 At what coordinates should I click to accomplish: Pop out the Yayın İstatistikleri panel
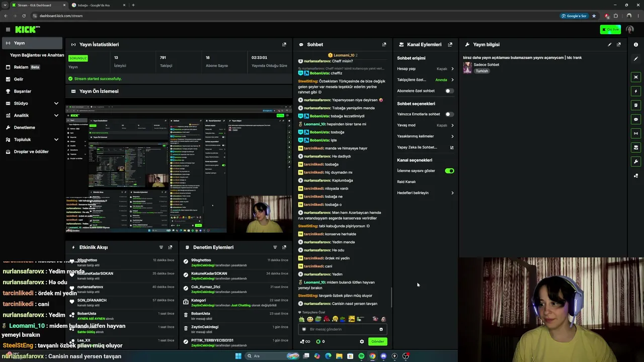(x=284, y=44)
